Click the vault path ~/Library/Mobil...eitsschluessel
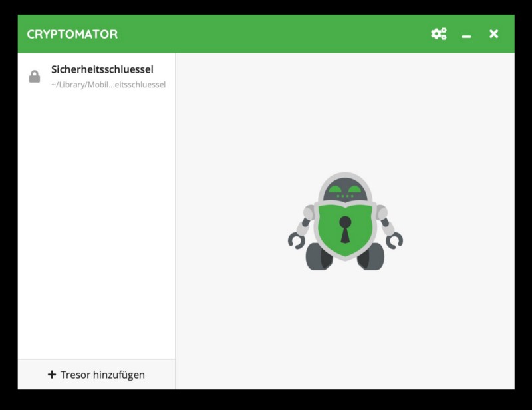Viewport: 532px width, 410px height. tap(108, 85)
